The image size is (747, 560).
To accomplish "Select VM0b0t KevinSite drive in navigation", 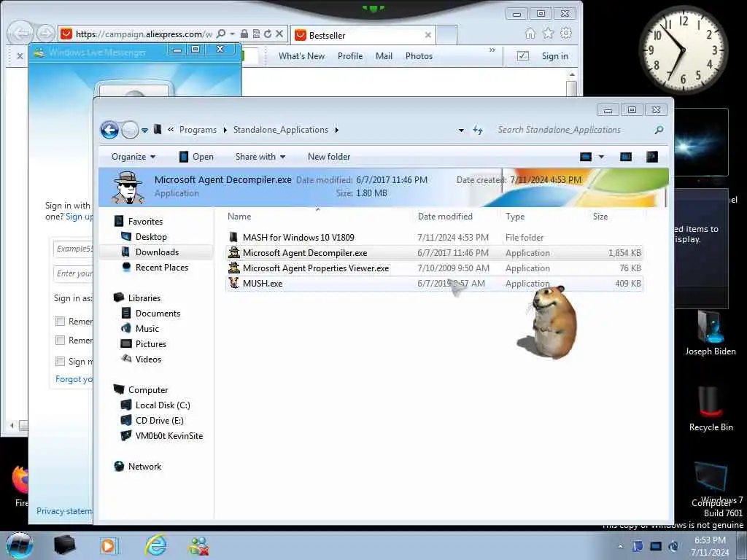I will tap(169, 436).
